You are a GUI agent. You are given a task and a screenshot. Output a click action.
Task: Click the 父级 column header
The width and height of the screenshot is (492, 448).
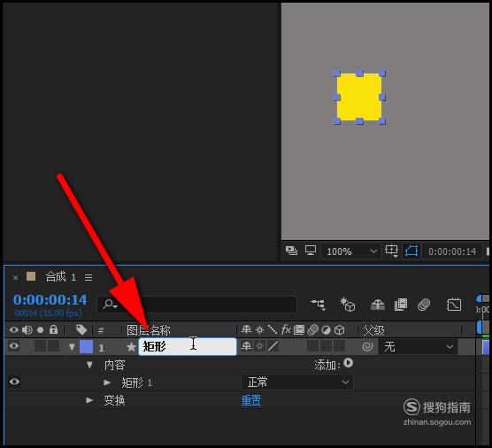click(x=373, y=330)
